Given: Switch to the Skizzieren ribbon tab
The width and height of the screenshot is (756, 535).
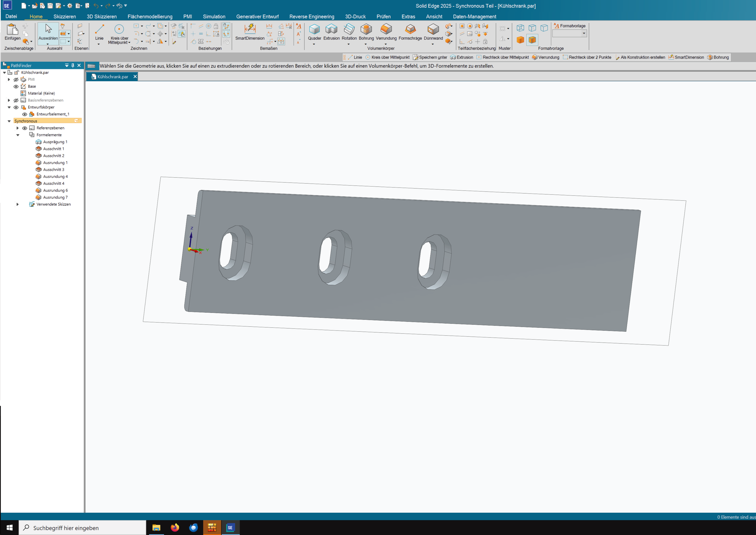Looking at the screenshot, I should tap(64, 16).
